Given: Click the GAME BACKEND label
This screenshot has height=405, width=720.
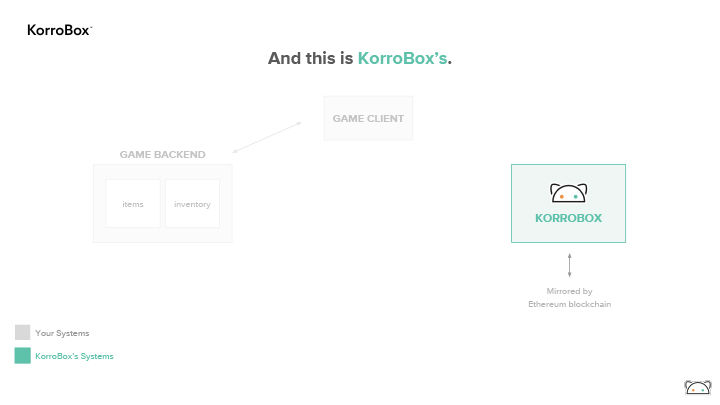Looking at the screenshot, I should pyautogui.click(x=163, y=155).
